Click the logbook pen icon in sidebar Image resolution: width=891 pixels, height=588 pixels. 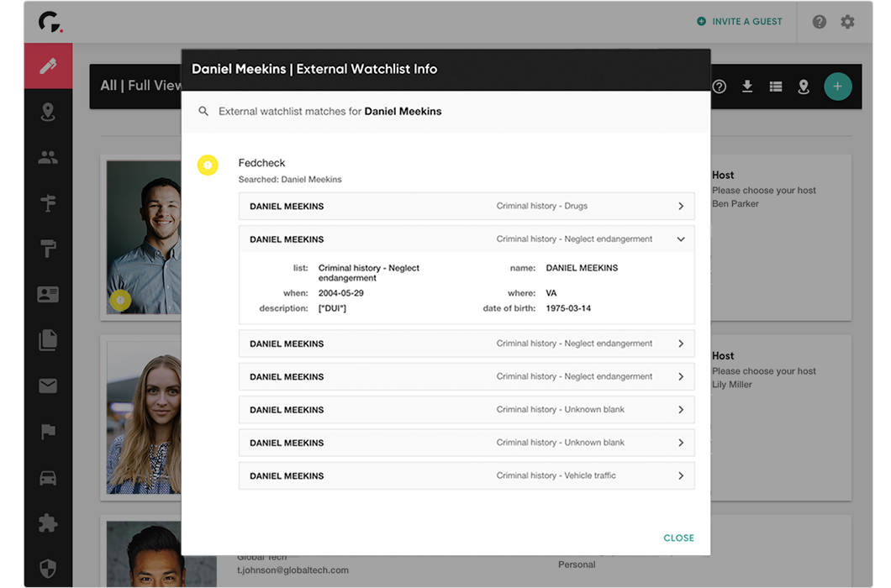48,66
